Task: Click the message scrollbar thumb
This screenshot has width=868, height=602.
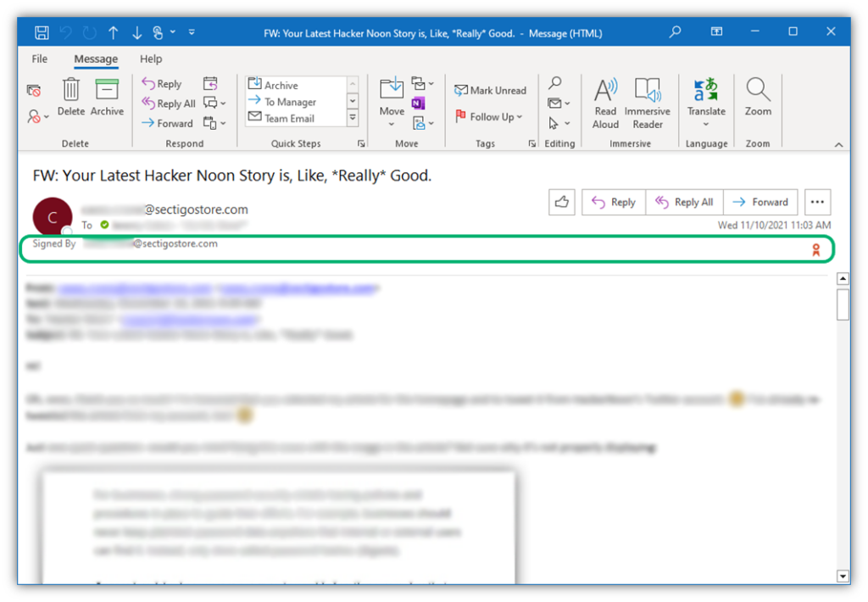Action: [843, 304]
